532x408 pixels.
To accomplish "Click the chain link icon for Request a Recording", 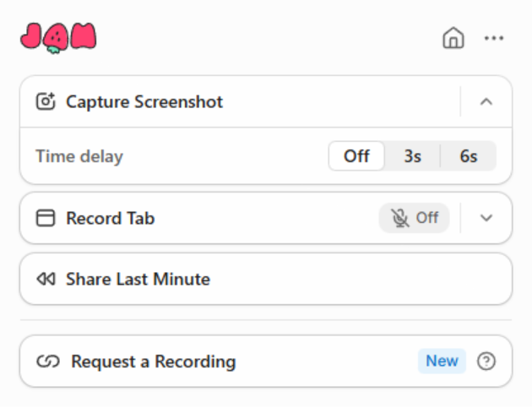I will tap(47, 362).
